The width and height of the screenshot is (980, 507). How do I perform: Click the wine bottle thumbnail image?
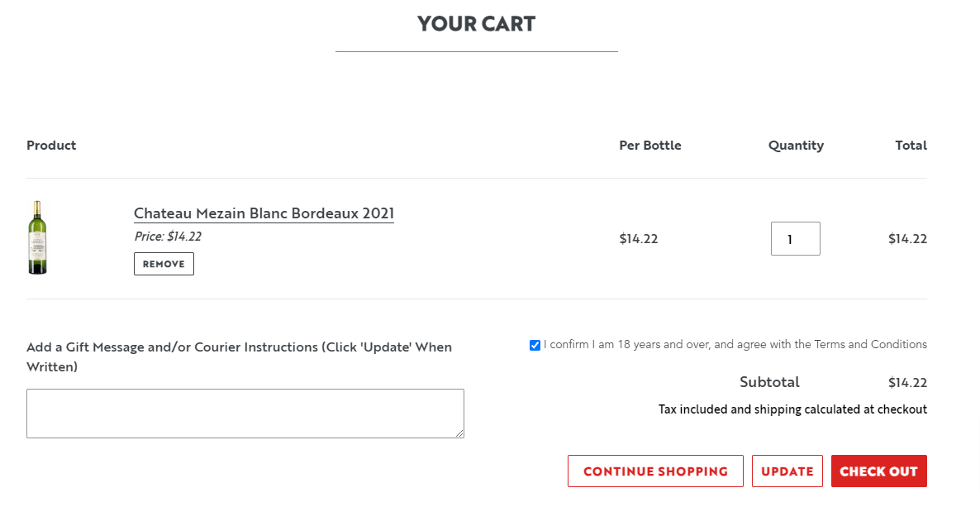click(37, 237)
